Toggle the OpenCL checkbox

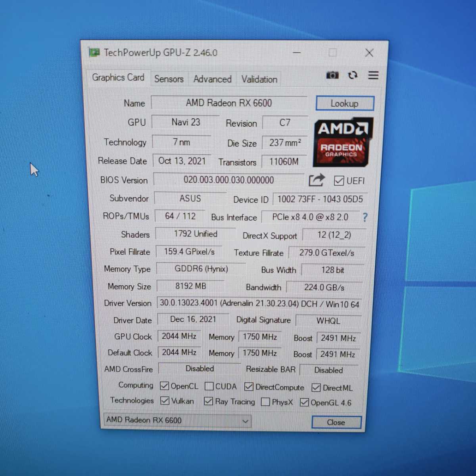pos(164,386)
